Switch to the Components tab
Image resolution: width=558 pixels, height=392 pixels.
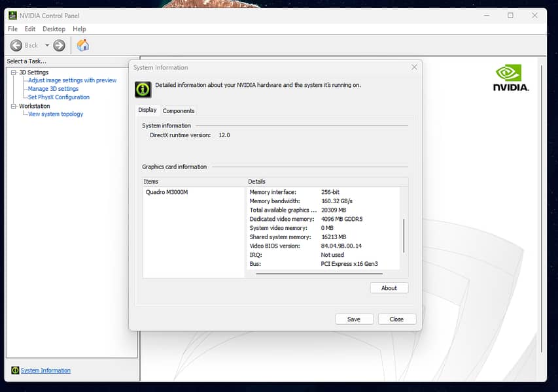179,110
